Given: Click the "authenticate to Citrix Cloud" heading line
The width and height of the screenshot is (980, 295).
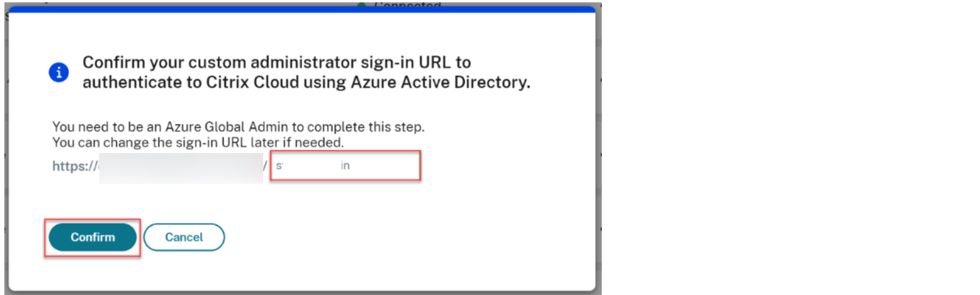Looking at the screenshot, I should pos(306,83).
